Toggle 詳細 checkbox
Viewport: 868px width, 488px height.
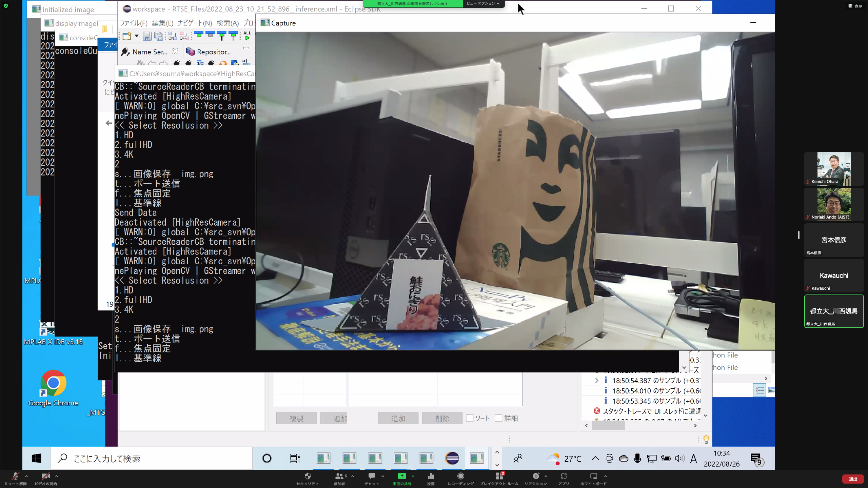point(498,418)
